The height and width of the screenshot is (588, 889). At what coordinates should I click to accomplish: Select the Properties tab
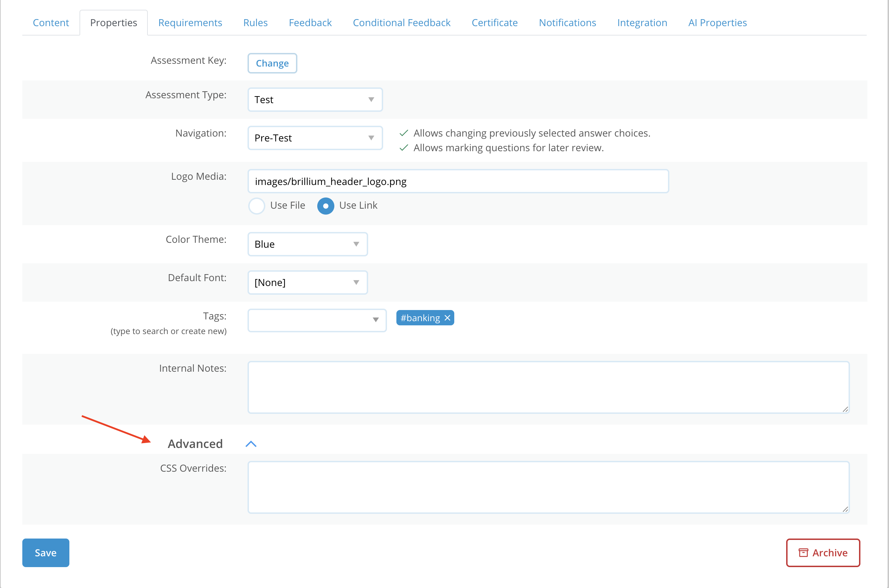(x=114, y=23)
